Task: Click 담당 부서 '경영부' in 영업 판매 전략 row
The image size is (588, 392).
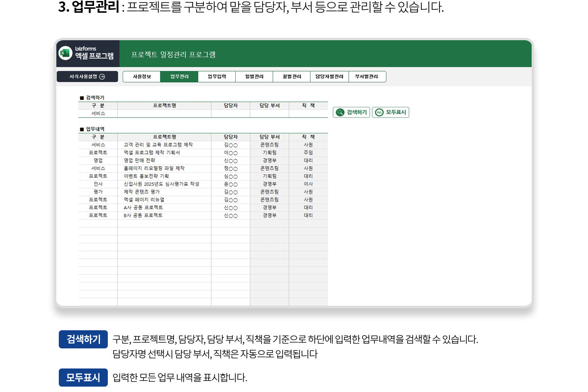Action: coord(269,161)
